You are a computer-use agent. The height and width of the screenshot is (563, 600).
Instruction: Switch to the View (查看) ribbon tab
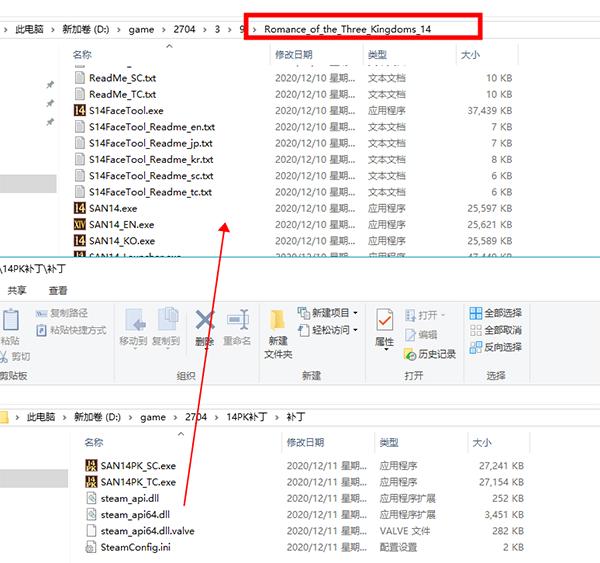58,290
